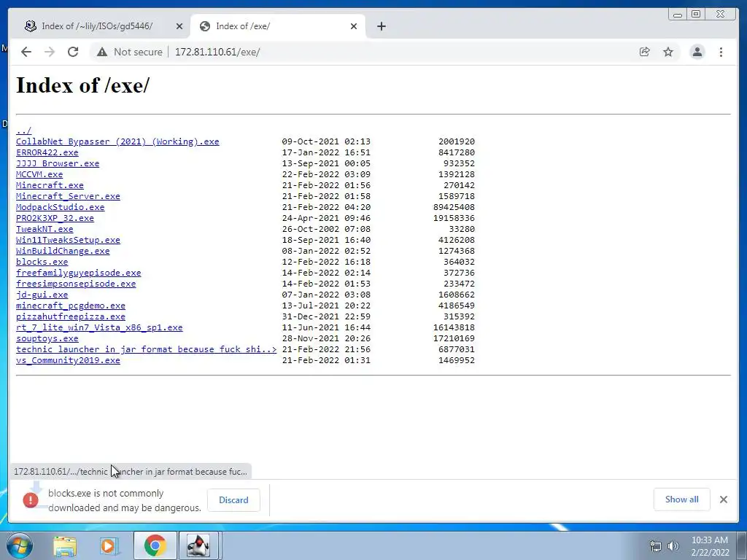
Task: Go to the parent directory ../ link
Action: pyautogui.click(x=24, y=131)
